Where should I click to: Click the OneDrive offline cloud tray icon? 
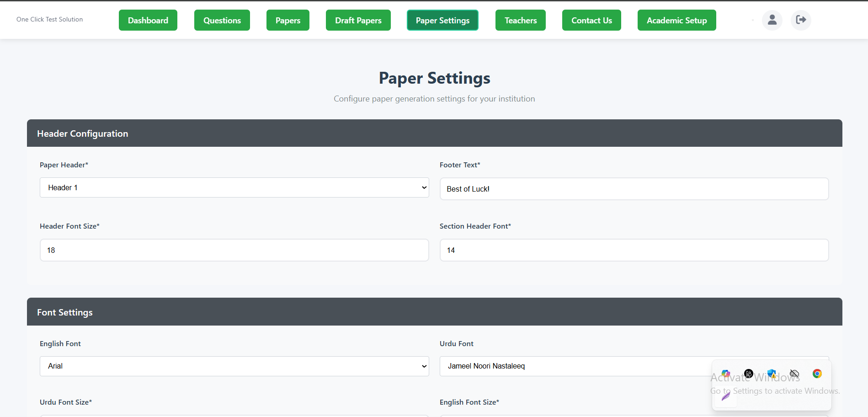[794, 374]
